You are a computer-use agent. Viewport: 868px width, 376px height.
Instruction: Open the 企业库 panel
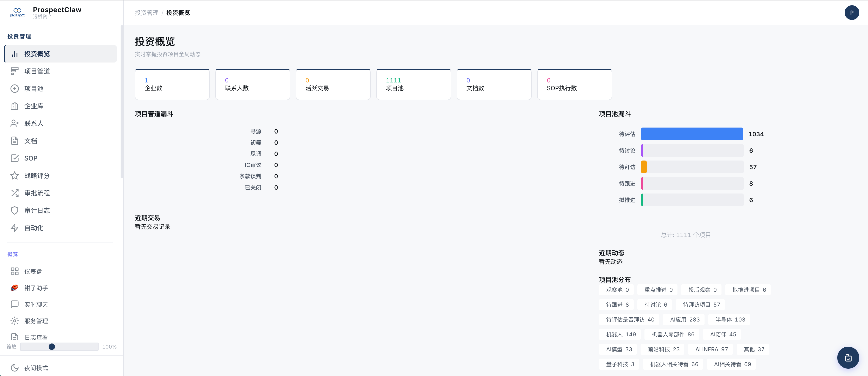click(x=34, y=106)
